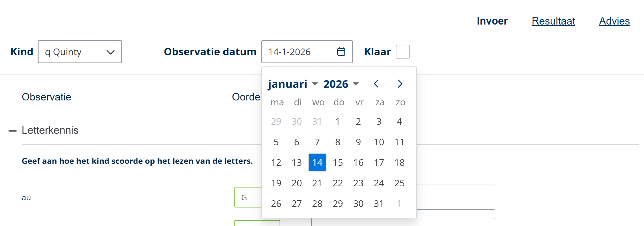This screenshot has height=226, width=644.
Task: Choose date 22 in the calendar
Action: [x=338, y=183]
